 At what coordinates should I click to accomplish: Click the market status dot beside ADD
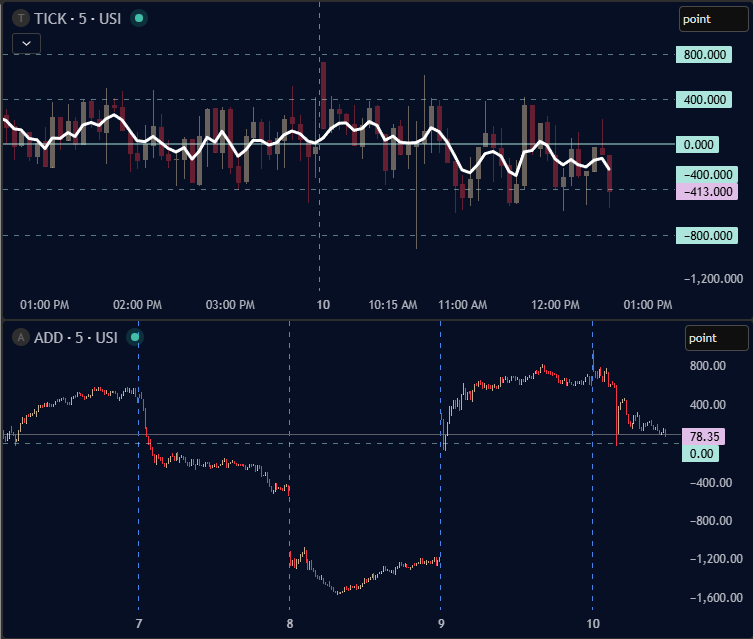135,337
